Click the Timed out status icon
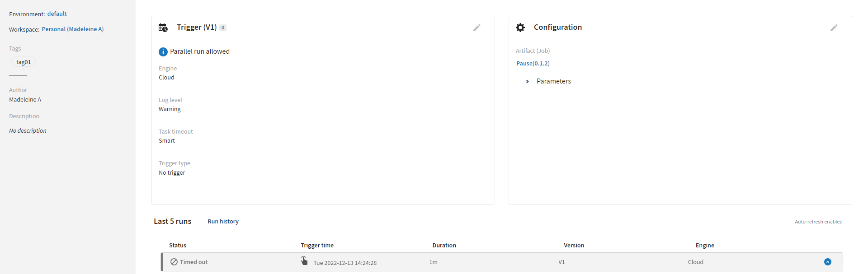The height and width of the screenshot is (274, 868). pyautogui.click(x=174, y=262)
